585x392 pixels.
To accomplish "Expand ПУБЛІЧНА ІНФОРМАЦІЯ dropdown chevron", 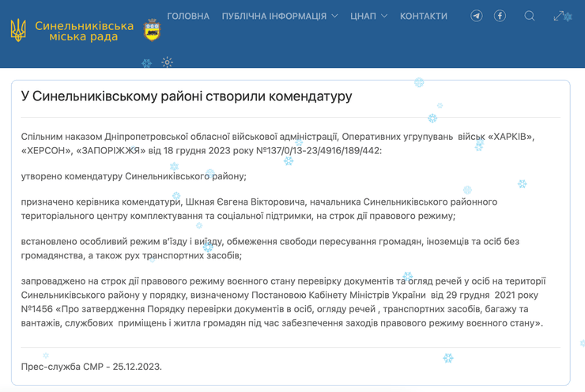I will point(334,16).
